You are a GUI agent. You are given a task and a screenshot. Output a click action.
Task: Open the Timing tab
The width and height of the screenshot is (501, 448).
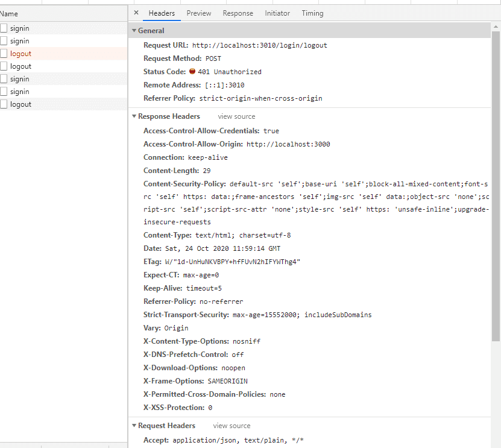point(312,13)
